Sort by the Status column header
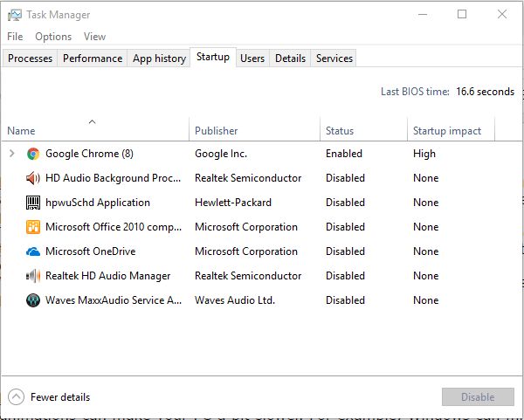 click(x=340, y=131)
